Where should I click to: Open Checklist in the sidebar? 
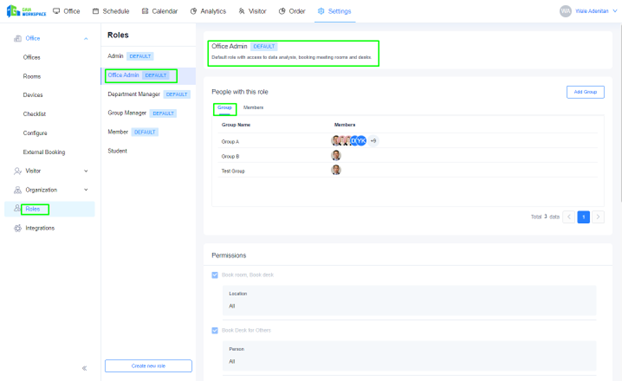34,114
